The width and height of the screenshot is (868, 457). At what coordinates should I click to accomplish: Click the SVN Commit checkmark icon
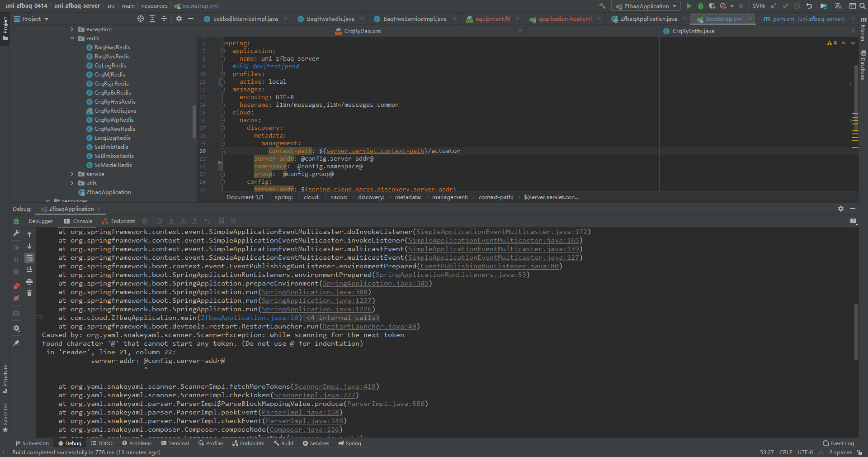[x=785, y=6]
